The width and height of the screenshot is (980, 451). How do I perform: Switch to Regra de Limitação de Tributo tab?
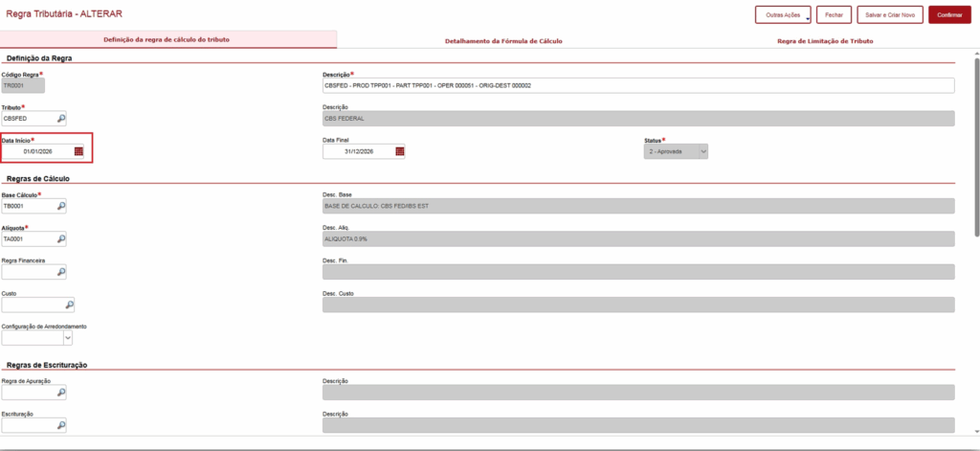point(825,40)
